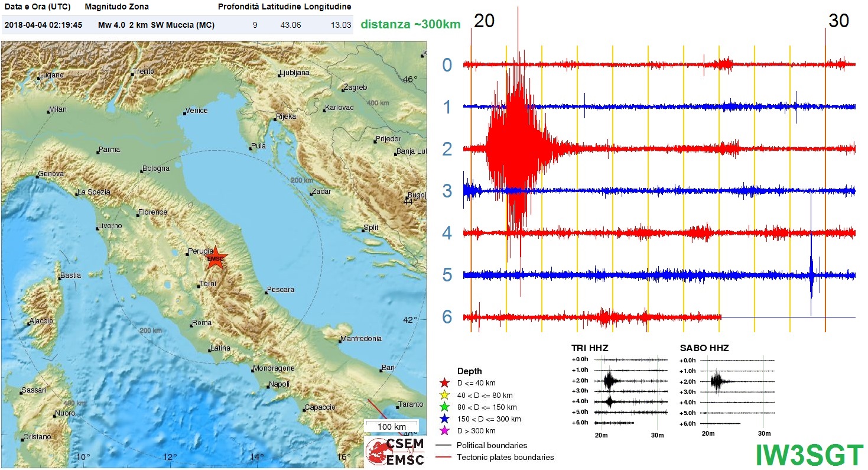Image resolution: width=868 pixels, height=470 pixels.
Task: Click the blue star in Depth legend
Action: pyautogui.click(x=444, y=419)
